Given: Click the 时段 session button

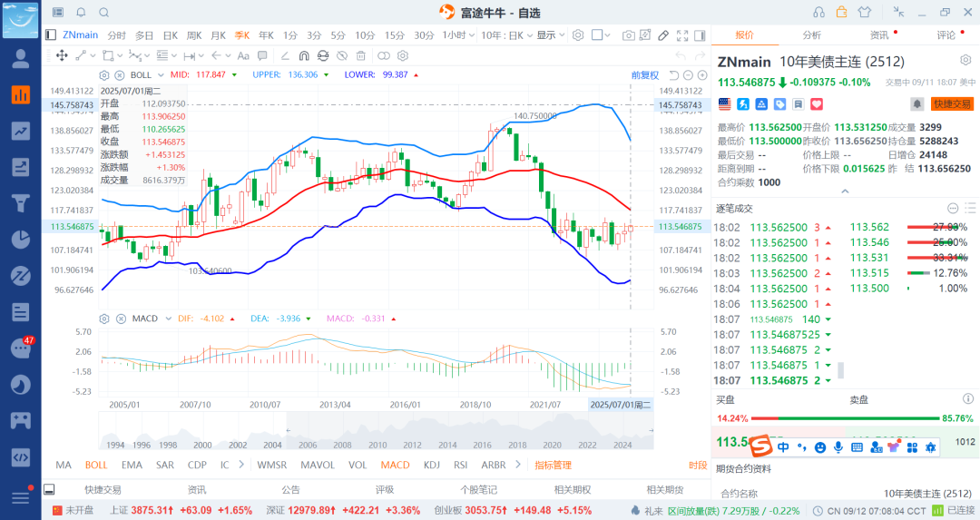Looking at the screenshot, I should [x=698, y=465].
